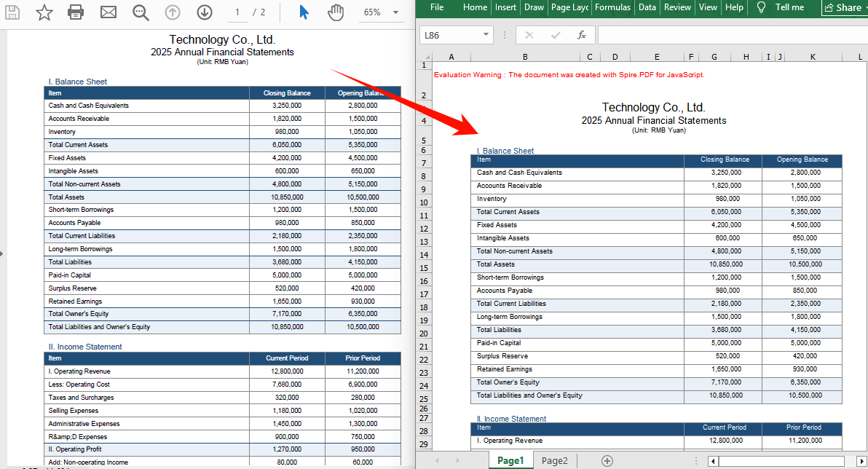The image size is (868, 469).
Task: Switch to the Page1 sheet tab
Action: 510,461
